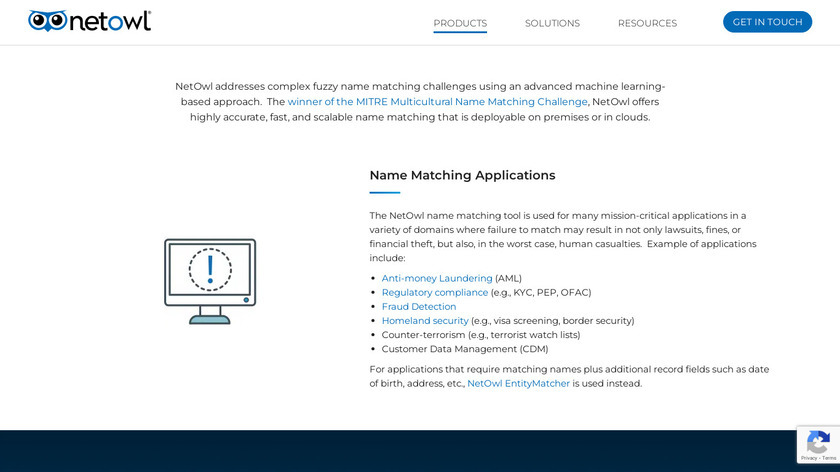Image resolution: width=840 pixels, height=472 pixels.
Task: Click reCAPTCHA Privacy link
Action: point(809,458)
